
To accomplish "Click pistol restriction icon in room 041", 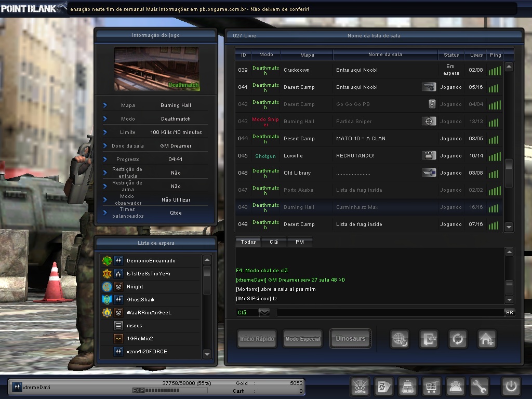I will coord(429,87).
